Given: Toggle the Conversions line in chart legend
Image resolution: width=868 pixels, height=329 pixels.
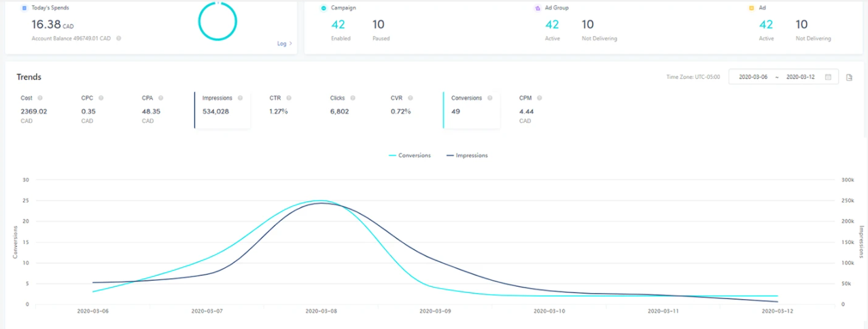Looking at the screenshot, I should click(x=409, y=156).
